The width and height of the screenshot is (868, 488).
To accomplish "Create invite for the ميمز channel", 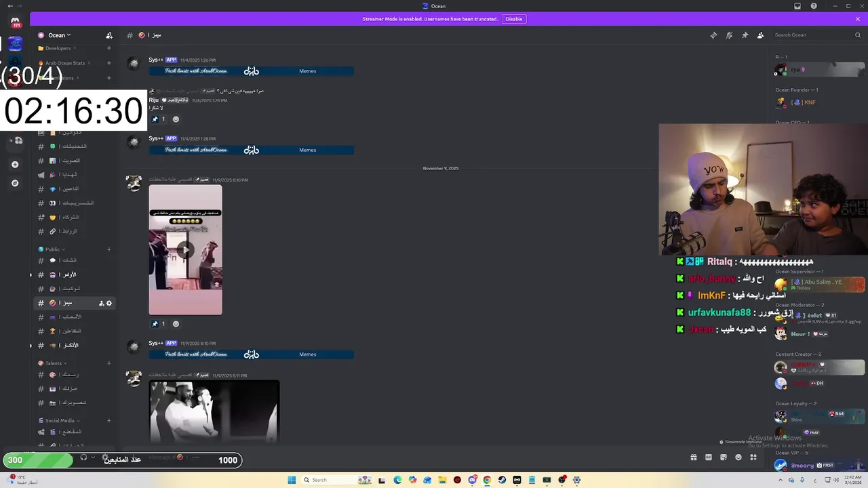I will click(x=101, y=303).
